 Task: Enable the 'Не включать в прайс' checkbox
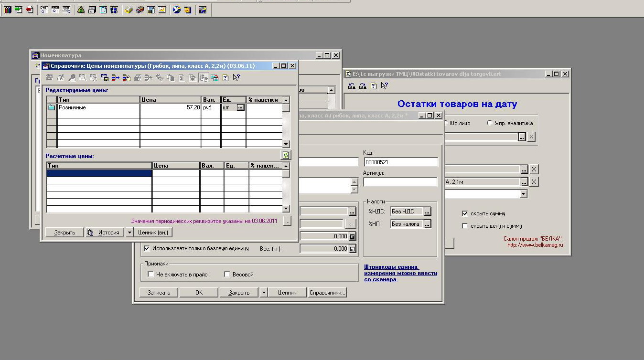[x=150, y=275]
